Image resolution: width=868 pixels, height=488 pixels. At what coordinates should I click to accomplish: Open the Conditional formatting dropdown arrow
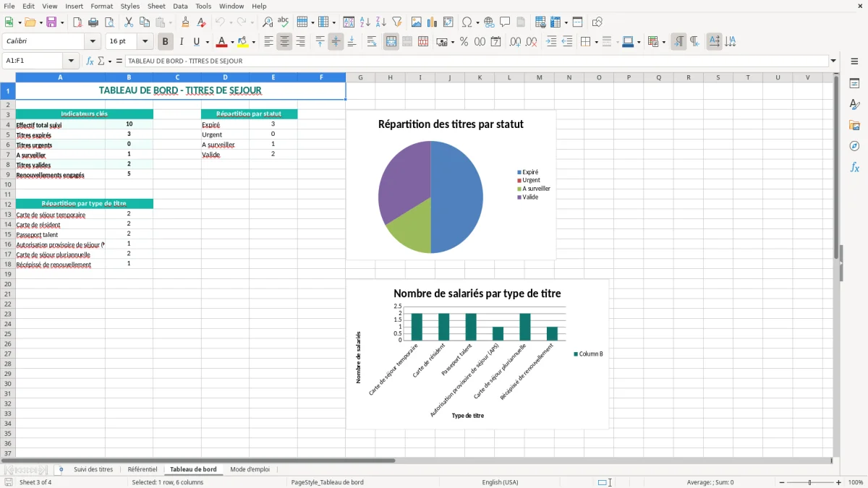[x=663, y=42]
